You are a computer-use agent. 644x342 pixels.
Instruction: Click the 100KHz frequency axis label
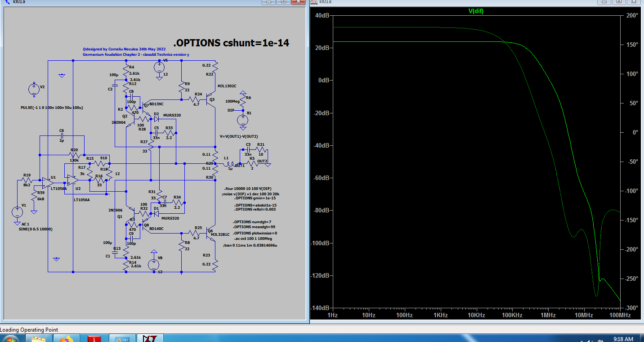point(512,315)
